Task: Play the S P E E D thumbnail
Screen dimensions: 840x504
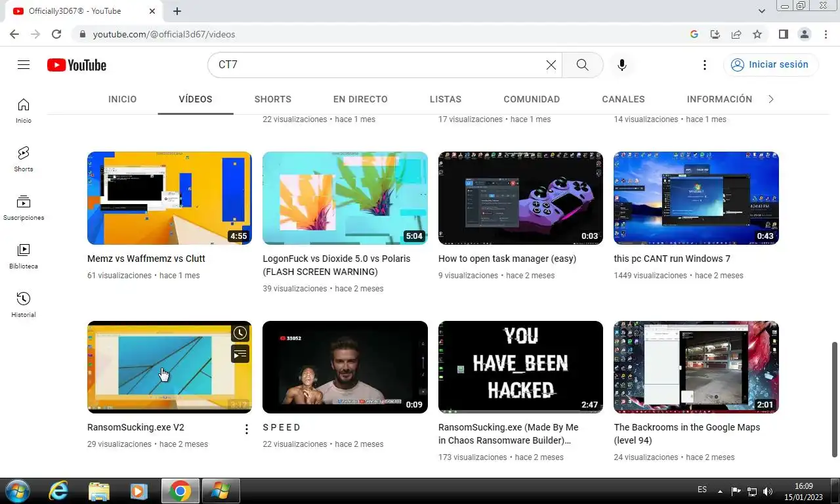Action: pyautogui.click(x=345, y=367)
